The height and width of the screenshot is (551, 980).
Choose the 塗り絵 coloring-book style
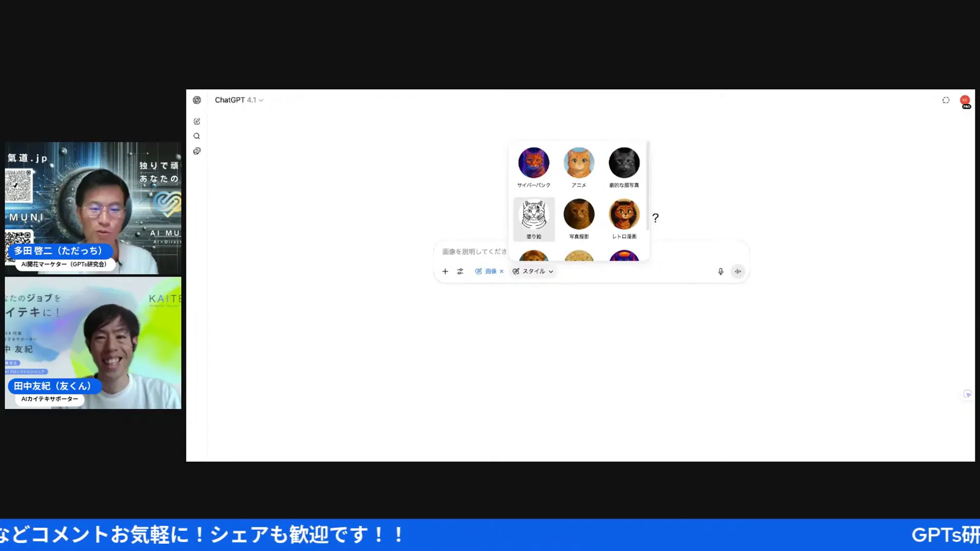[x=534, y=219]
